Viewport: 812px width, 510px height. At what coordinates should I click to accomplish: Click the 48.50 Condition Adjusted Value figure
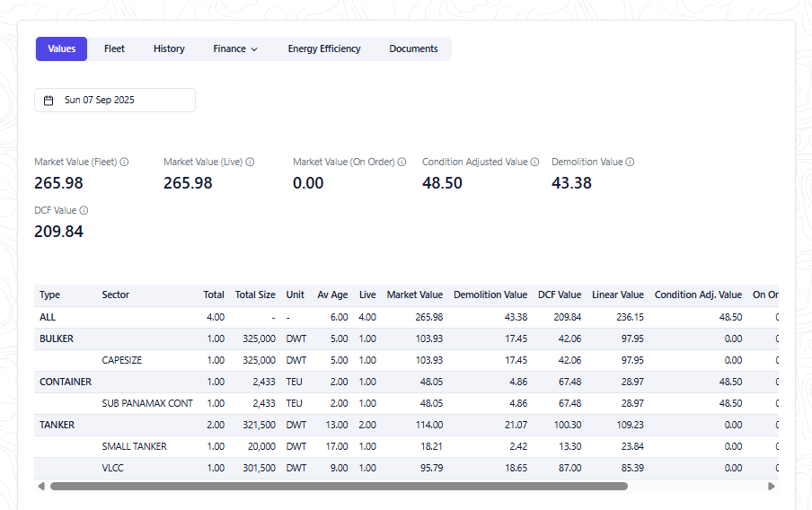(442, 183)
